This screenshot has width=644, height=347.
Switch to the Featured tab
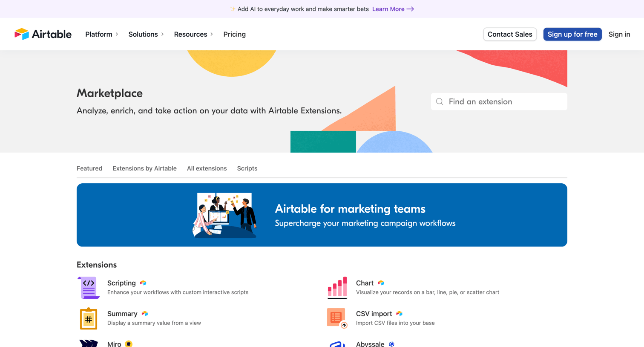pos(89,168)
